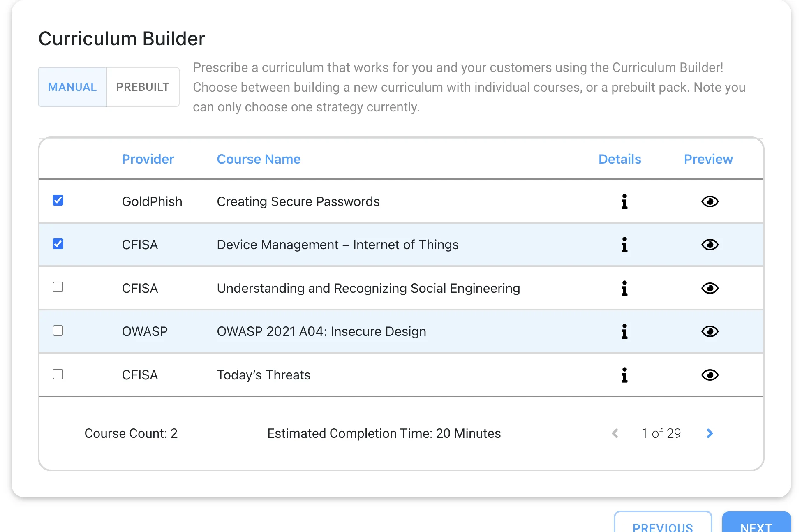Open details for Creating Secure Passwords

[x=624, y=201]
